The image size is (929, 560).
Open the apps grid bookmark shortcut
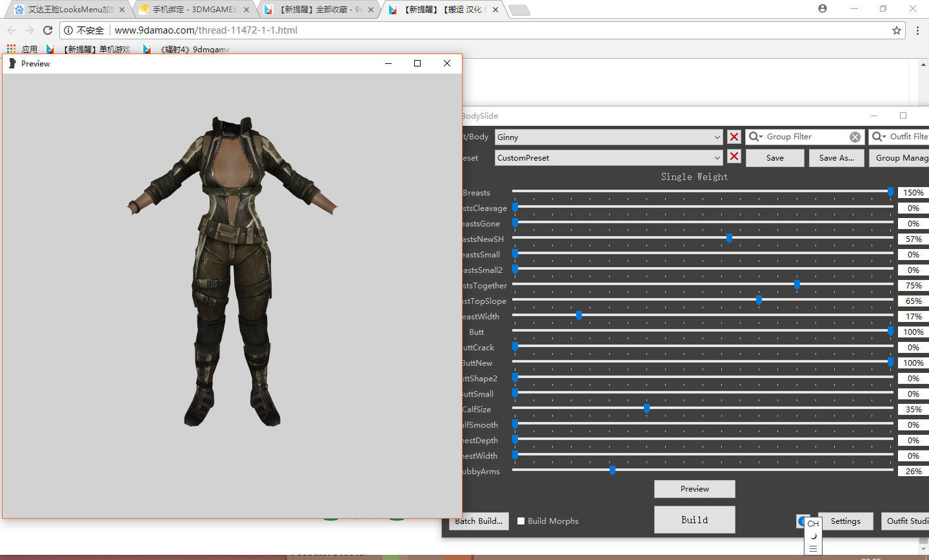pos(11,49)
